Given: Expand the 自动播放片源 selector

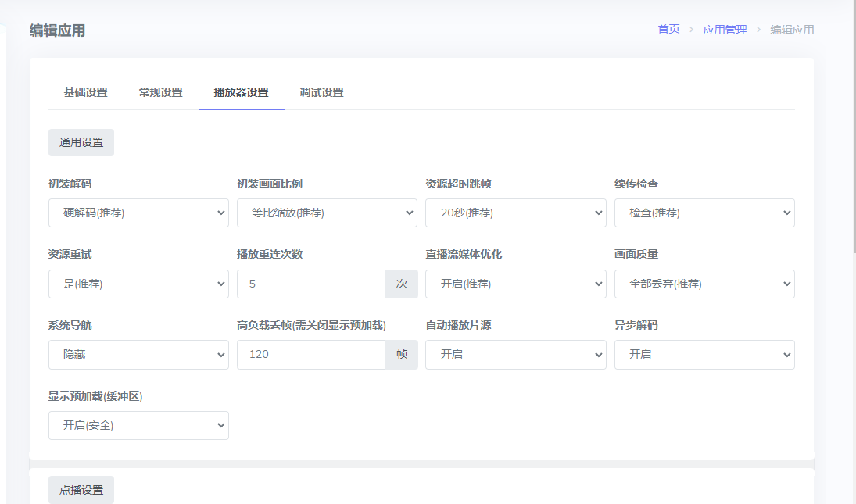Looking at the screenshot, I should [x=515, y=354].
